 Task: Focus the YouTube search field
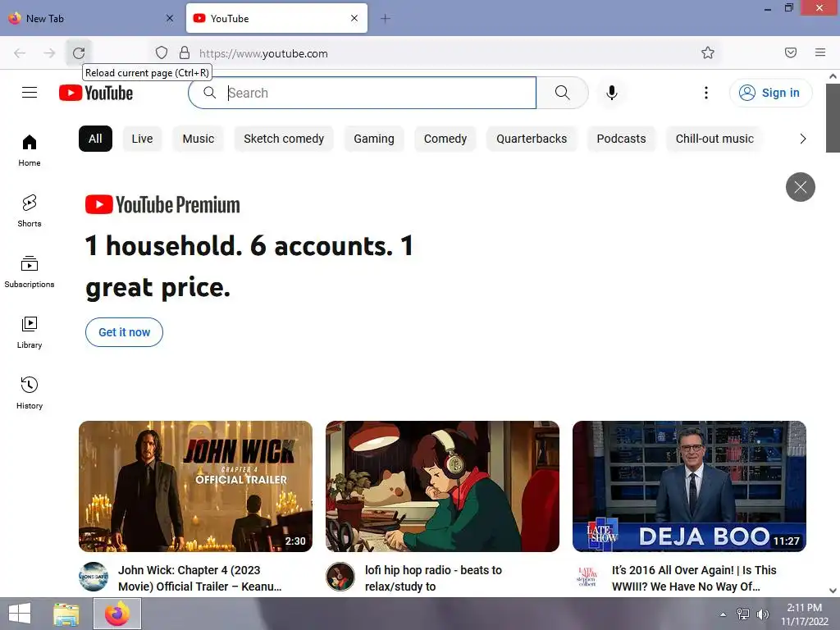click(x=362, y=93)
